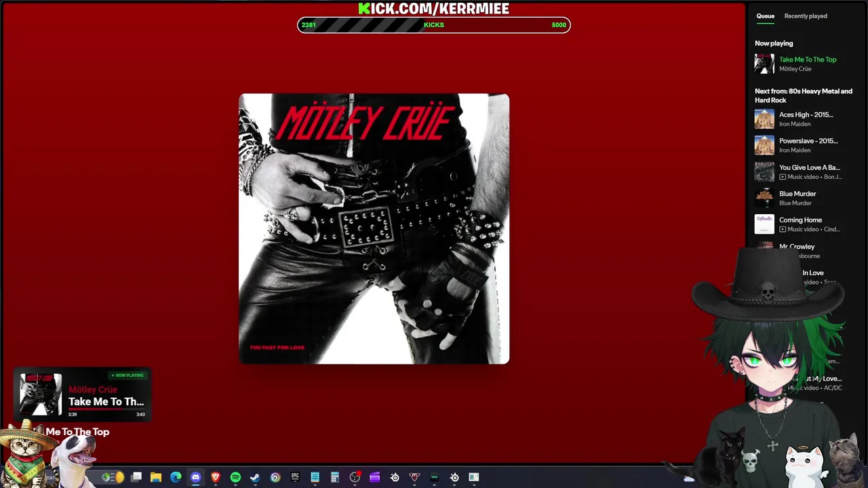This screenshot has width=868, height=488.
Task: Click the Blue Murder artist name in queue
Action: click(795, 203)
